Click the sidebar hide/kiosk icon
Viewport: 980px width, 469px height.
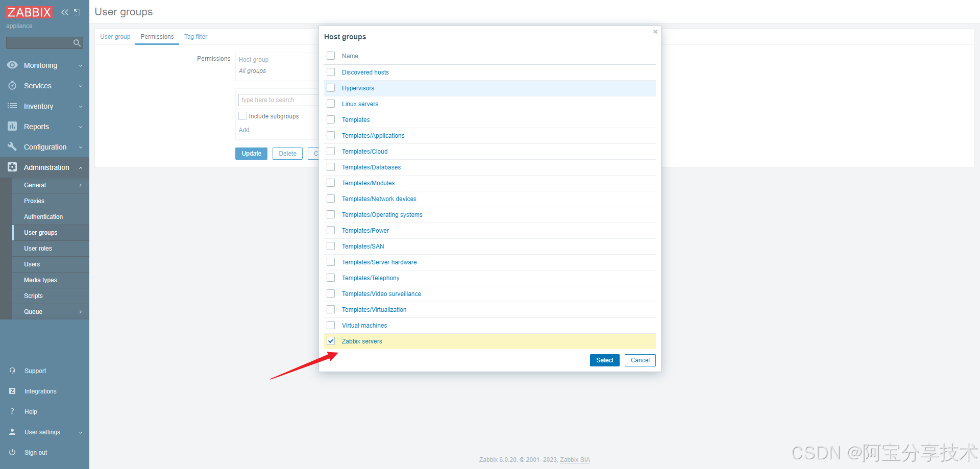click(77, 12)
